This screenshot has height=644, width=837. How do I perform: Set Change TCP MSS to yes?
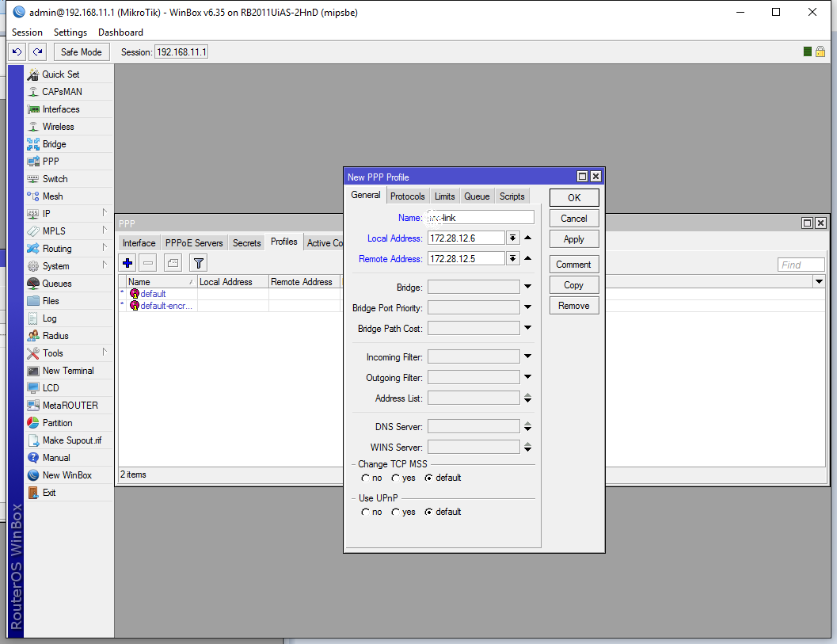pyautogui.click(x=403, y=478)
